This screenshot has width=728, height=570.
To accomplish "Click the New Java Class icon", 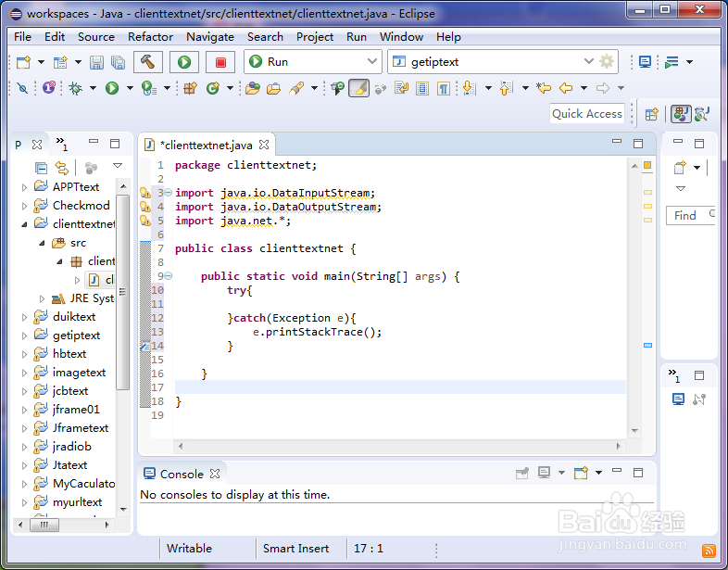I will click(x=213, y=88).
